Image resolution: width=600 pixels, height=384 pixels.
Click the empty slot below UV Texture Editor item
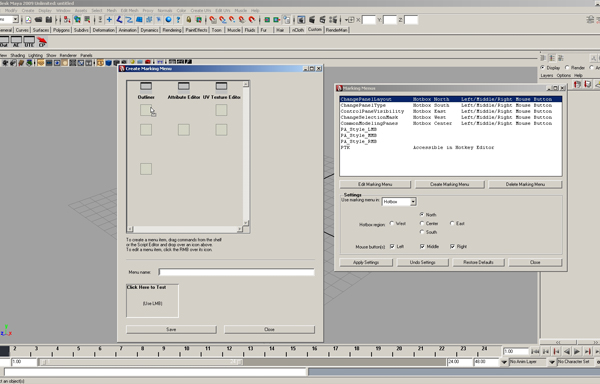point(221,110)
